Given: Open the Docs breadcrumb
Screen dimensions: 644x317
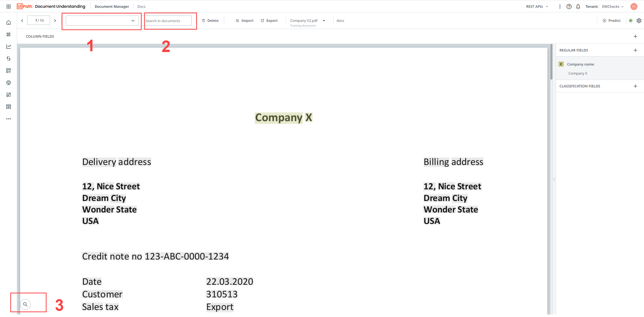Looking at the screenshot, I should pyautogui.click(x=141, y=7).
